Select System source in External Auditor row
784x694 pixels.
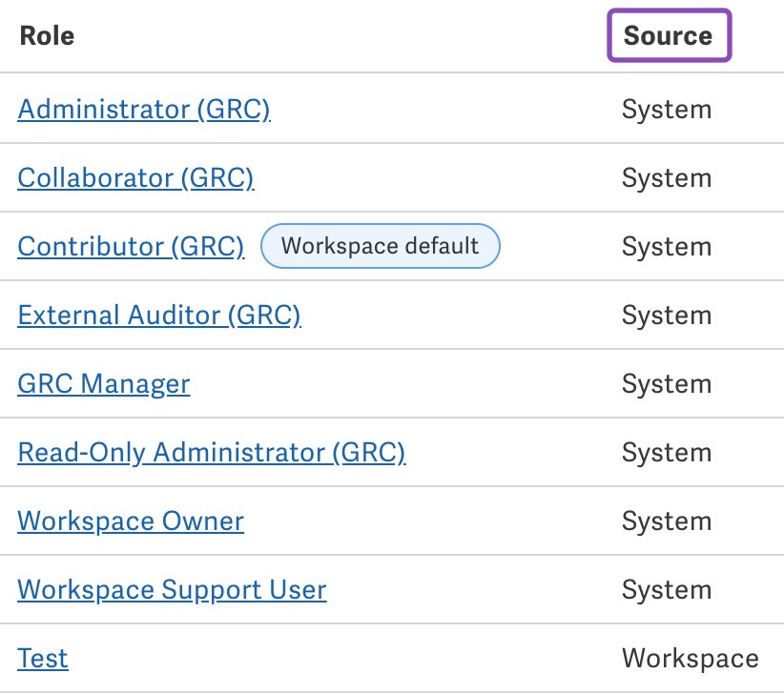pyautogui.click(x=667, y=316)
